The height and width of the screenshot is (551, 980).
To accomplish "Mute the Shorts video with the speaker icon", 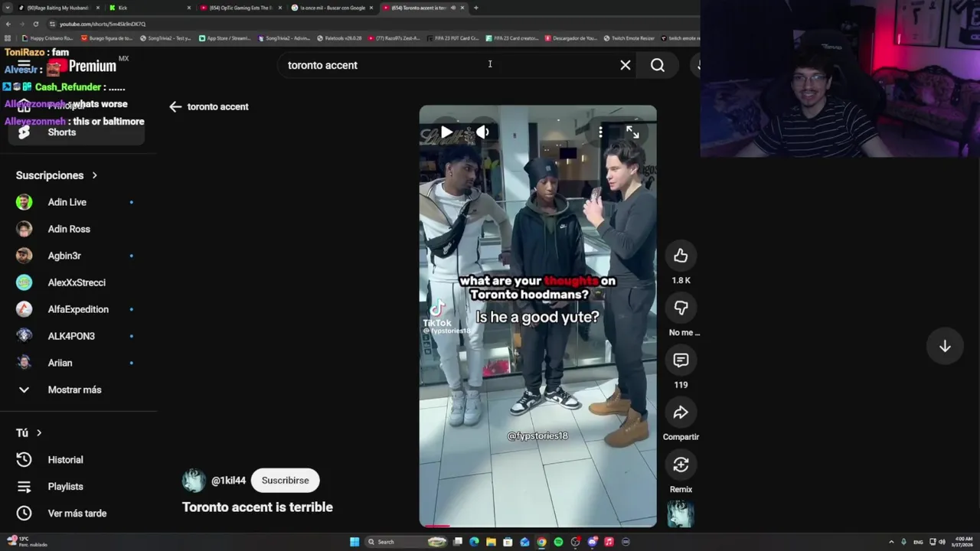I will point(482,132).
